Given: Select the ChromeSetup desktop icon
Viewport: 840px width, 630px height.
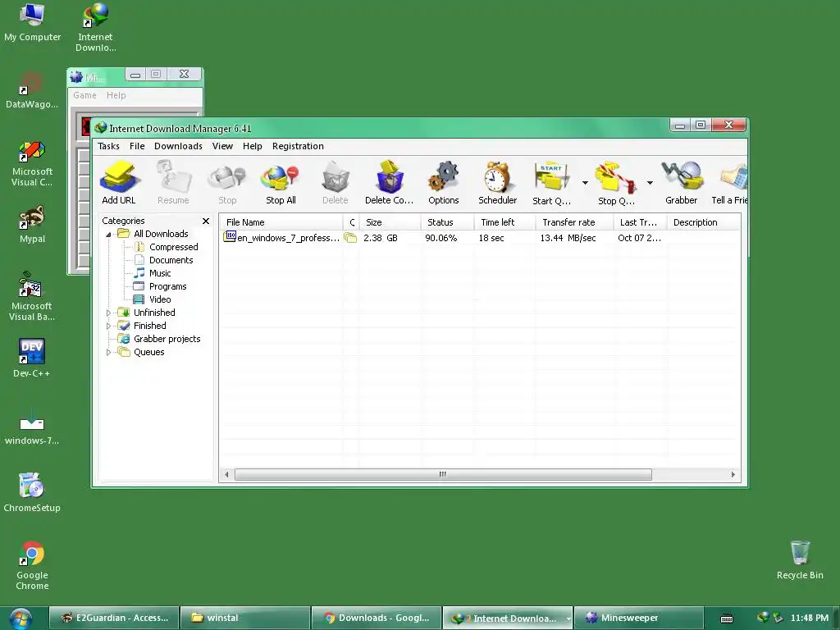Looking at the screenshot, I should pos(32,493).
